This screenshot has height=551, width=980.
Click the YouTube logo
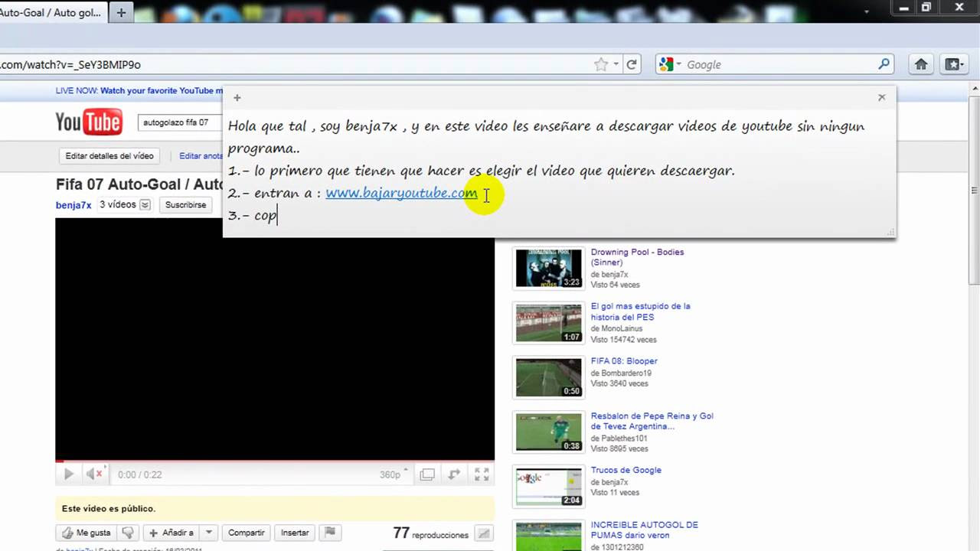[x=89, y=122]
